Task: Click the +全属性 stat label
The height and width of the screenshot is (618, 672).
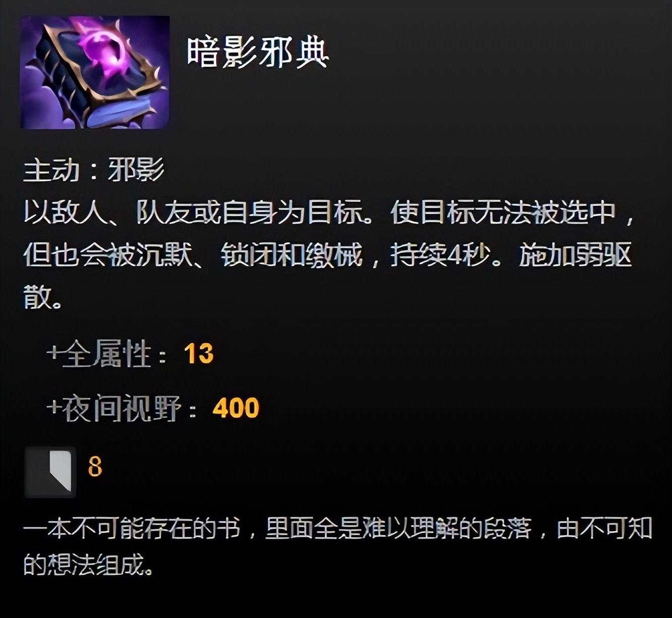Action: [106, 354]
